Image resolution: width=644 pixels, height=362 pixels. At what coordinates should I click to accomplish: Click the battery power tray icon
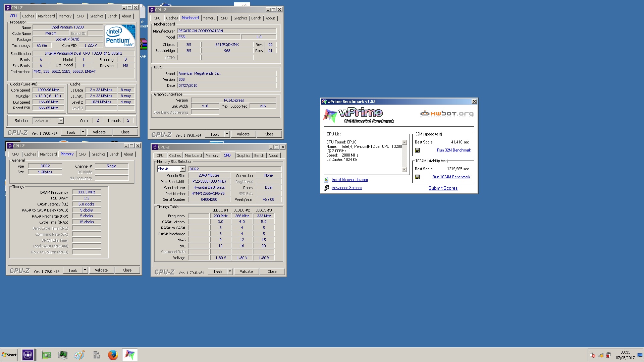[x=608, y=355]
